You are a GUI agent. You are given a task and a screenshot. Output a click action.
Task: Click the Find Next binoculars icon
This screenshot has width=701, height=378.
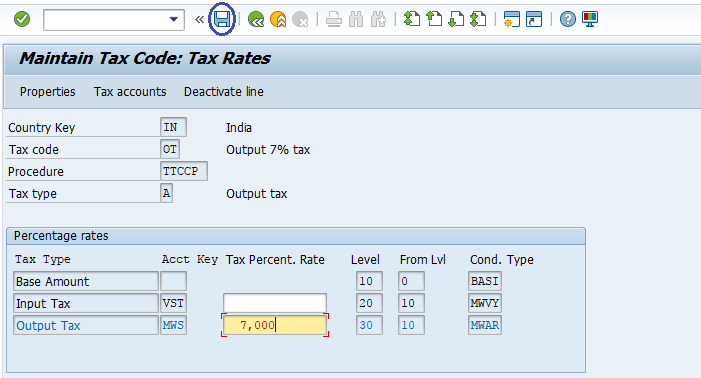point(378,20)
